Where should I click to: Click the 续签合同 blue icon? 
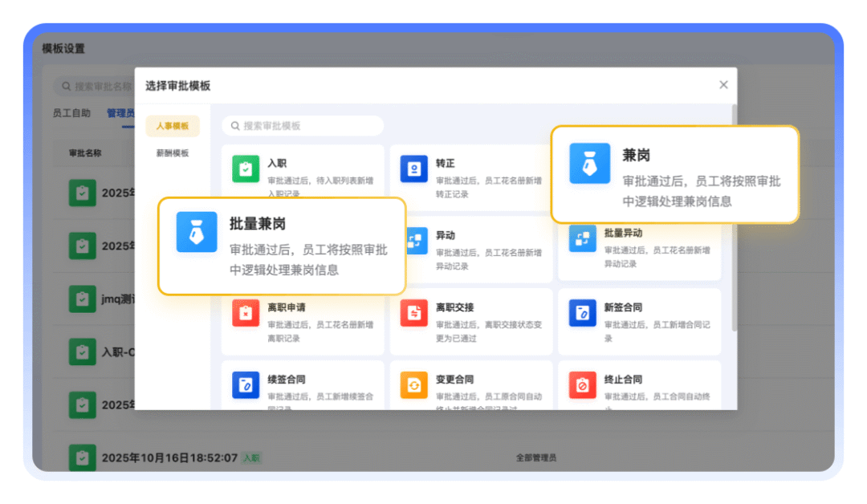tap(246, 385)
